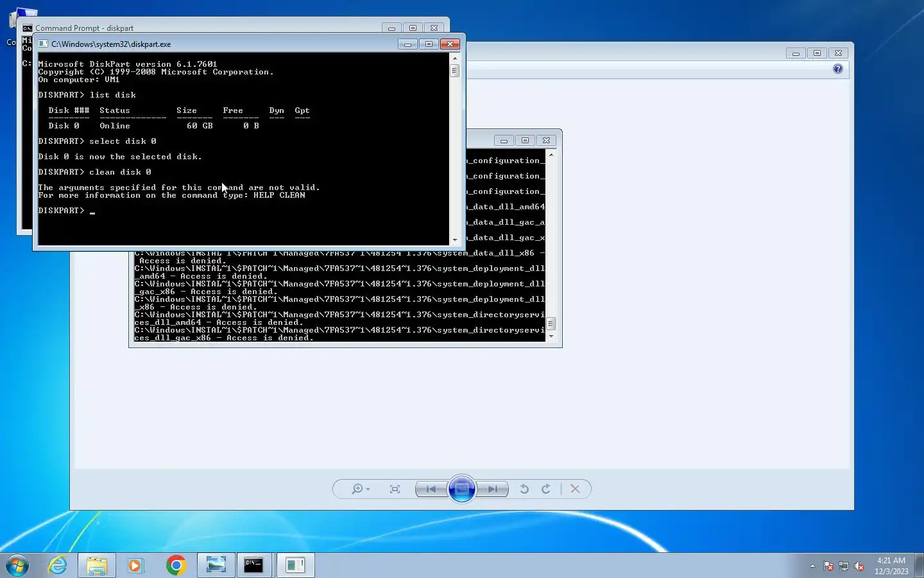Rotate the picture clockwise
924x578 pixels.
tap(546, 489)
